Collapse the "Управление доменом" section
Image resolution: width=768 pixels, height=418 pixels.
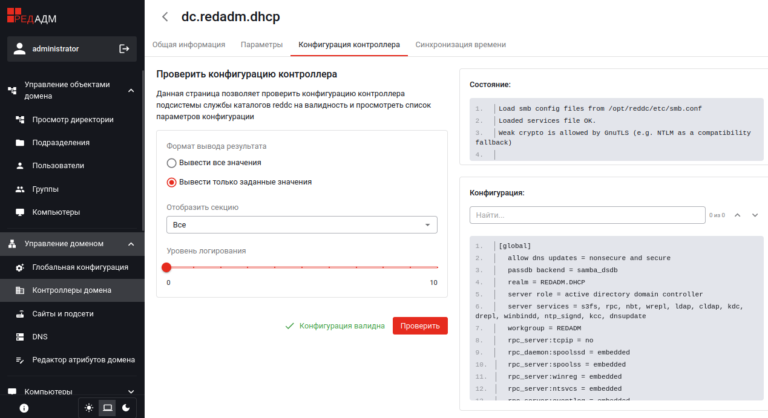tap(131, 243)
